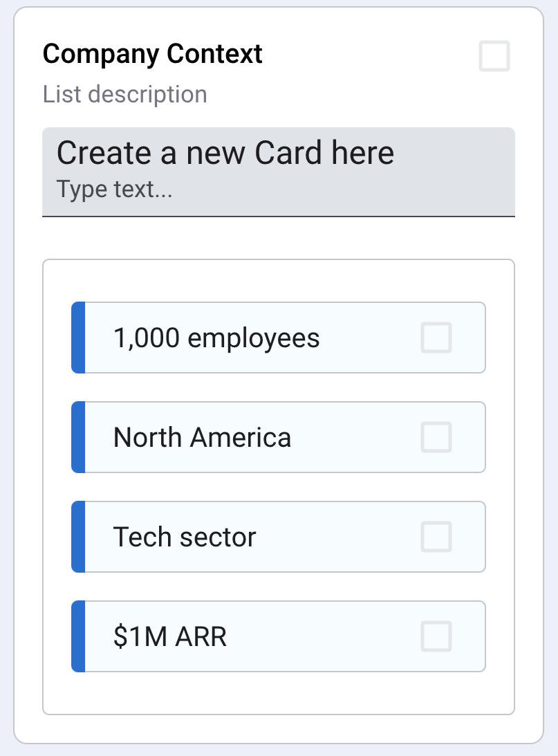558x756 pixels.
Task: Mark the $1M ARR card checkbox
Action: (436, 636)
